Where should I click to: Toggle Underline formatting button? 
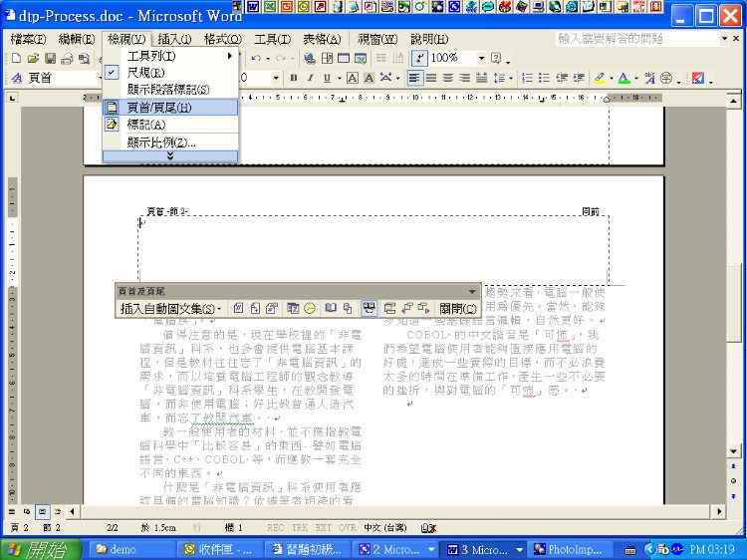coord(327,78)
